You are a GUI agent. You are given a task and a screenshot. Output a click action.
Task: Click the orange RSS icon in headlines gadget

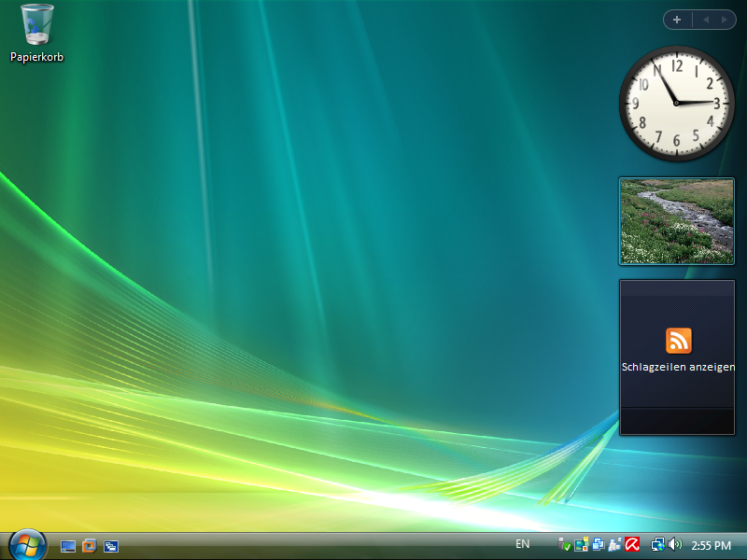(677, 339)
